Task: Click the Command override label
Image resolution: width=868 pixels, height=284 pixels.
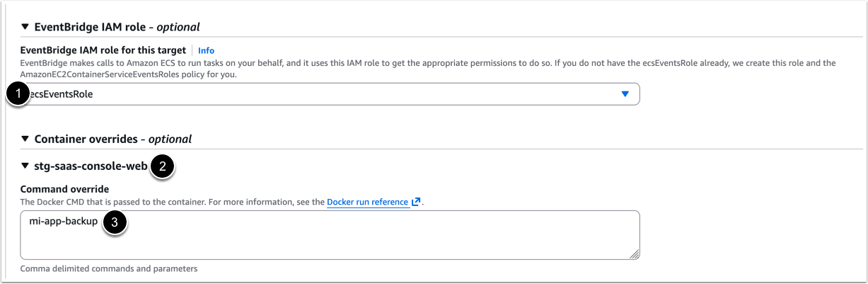Action: [64, 189]
